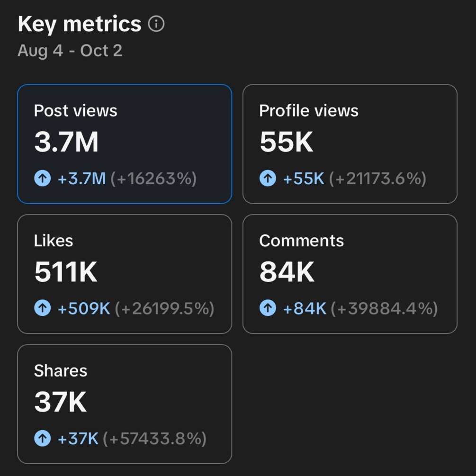Open the Comments metric card

point(350,274)
